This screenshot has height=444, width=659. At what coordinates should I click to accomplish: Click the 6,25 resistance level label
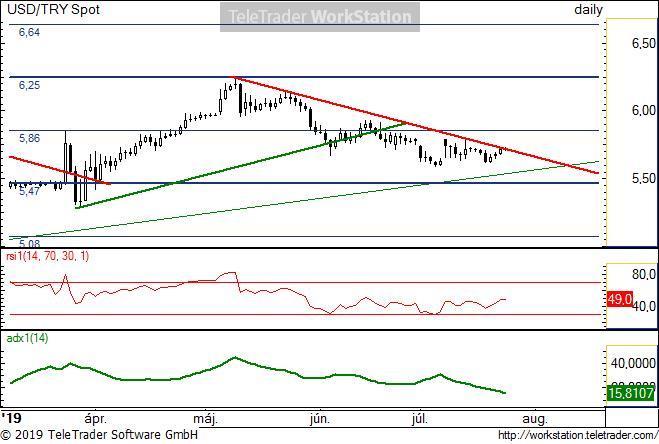pos(29,85)
